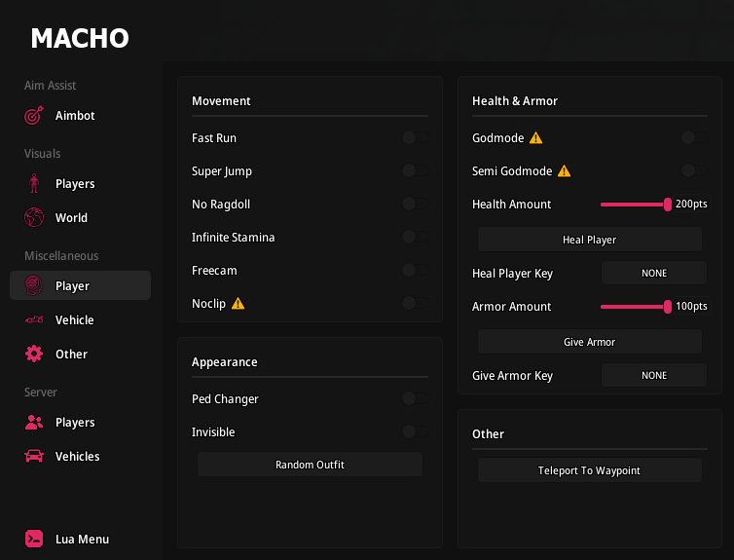Turn on the Invisible switch
This screenshot has width=734, height=560.
pos(415,432)
